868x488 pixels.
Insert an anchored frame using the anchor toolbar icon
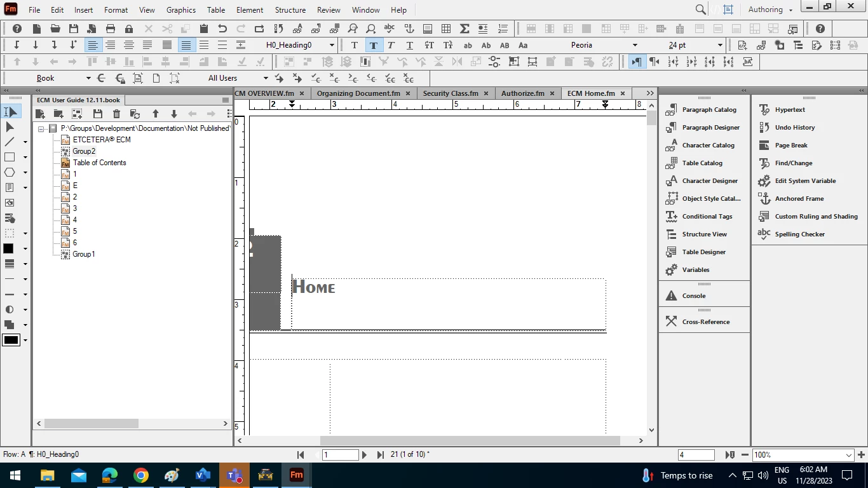[x=409, y=29]
